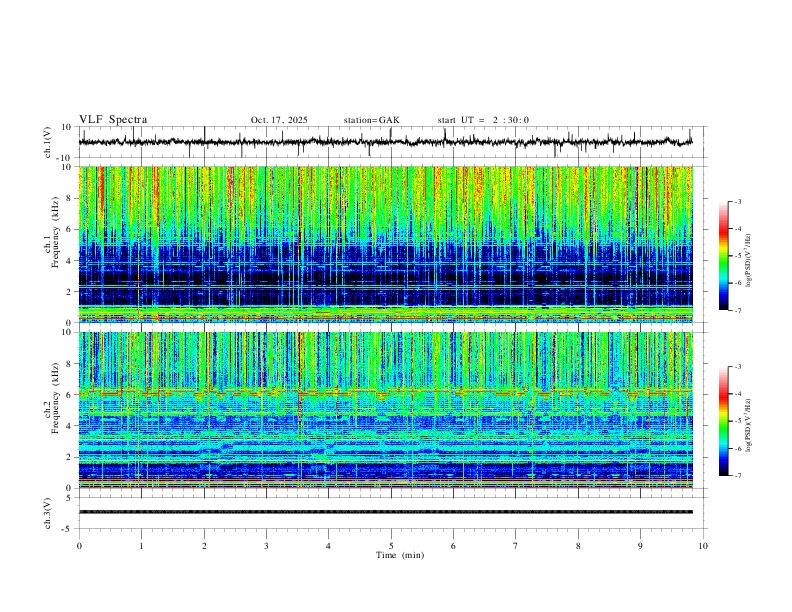The image size is (792, 612).
Task: Click the ch.2 spectrogram color scale bar
Action: coord(723,421)
